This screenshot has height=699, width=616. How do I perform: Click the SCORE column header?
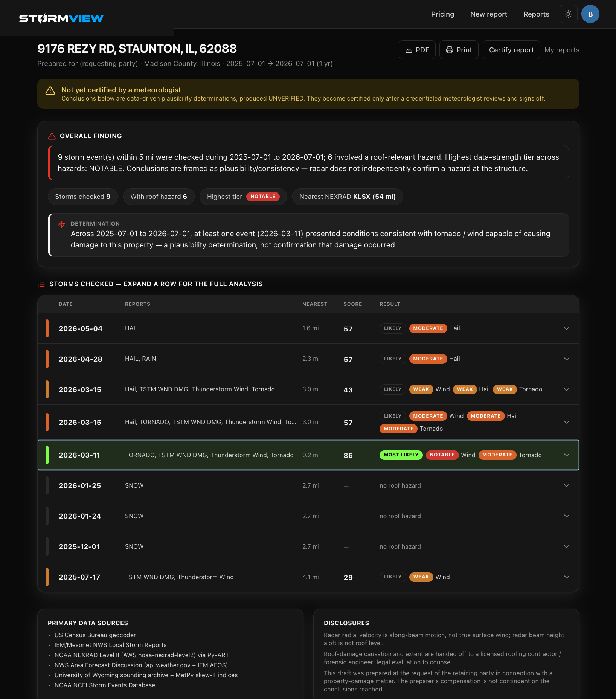[352, 304]
